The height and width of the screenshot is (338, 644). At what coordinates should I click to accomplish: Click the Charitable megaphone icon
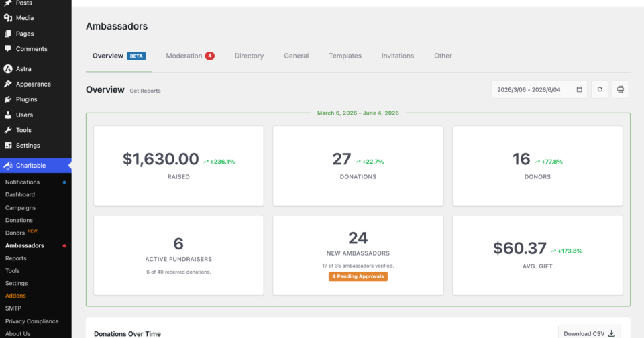(x=8, y=166)
